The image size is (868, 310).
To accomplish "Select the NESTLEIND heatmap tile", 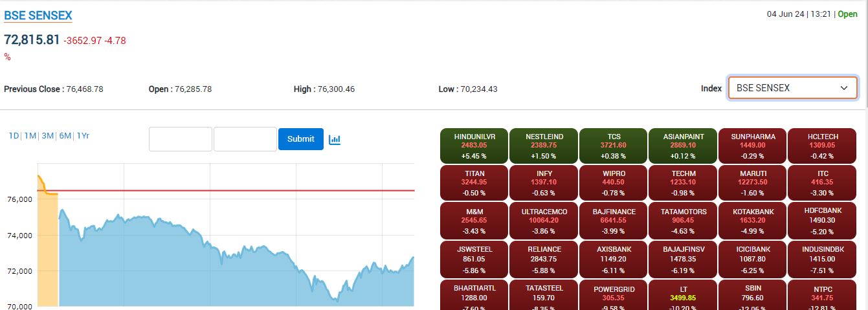I will point(544,146).
